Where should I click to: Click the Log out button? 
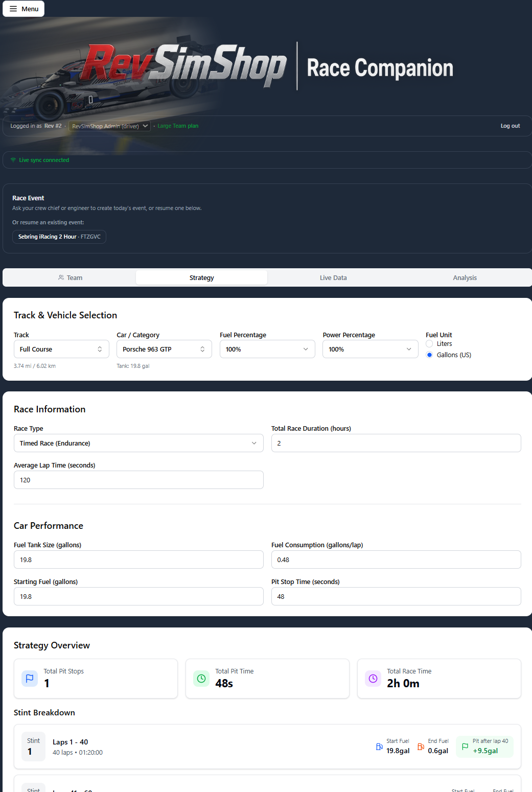coord(510,126)
